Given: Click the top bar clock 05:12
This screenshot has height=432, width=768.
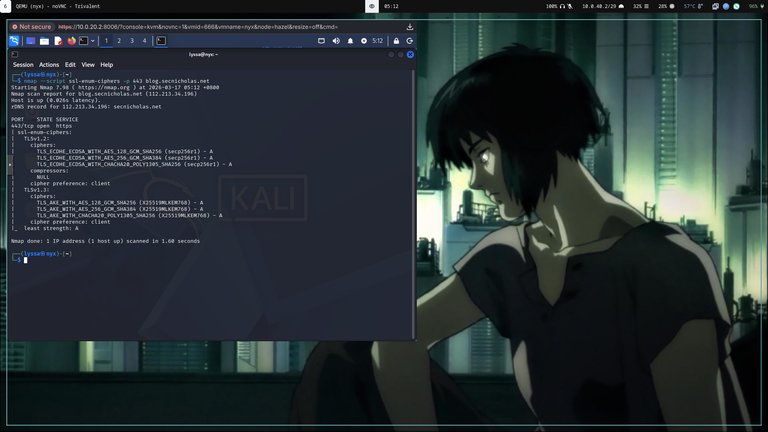Looking at the screenshot, I should click(391, 6).
